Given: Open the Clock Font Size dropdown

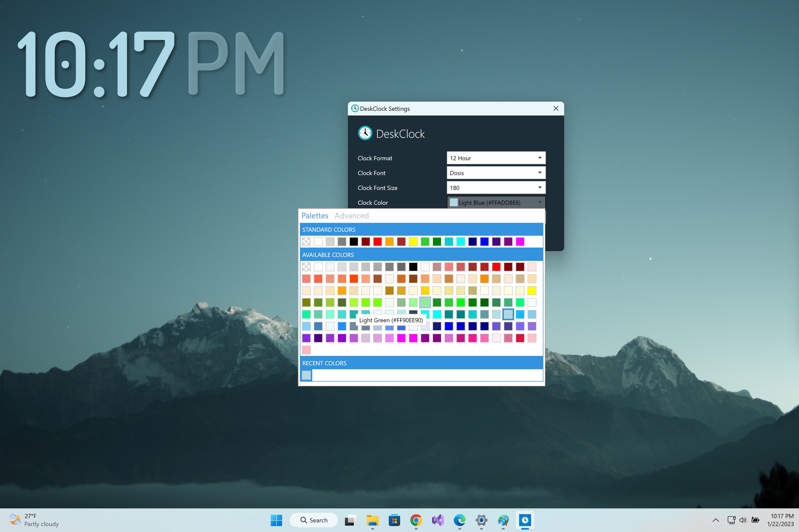Looking at the screenshot, I should pyautogui.click(x=495, y=187).
